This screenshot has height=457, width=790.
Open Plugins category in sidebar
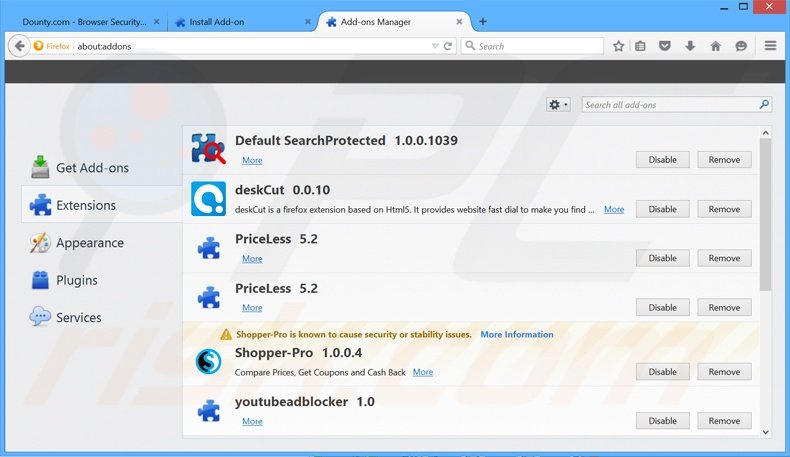64,280
